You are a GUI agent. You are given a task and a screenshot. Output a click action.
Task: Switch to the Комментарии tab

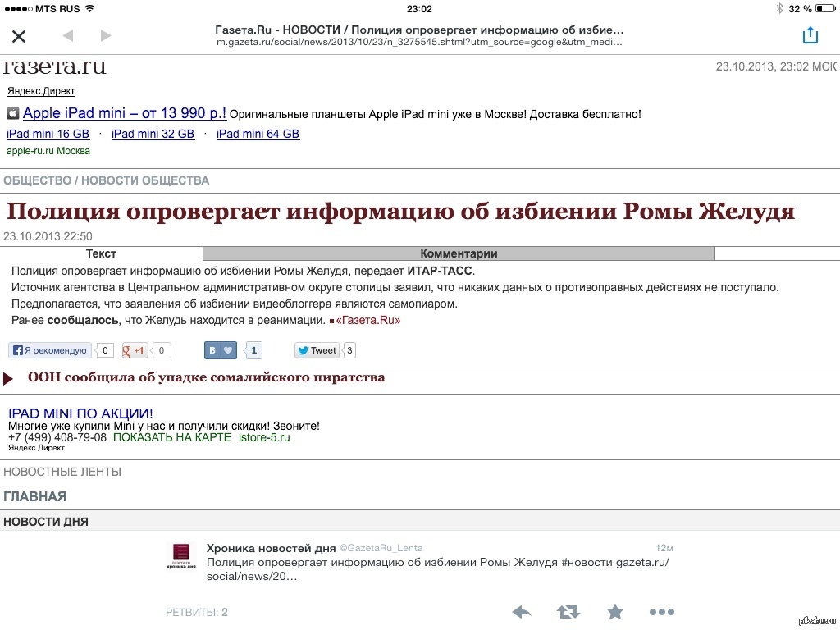coord(459,253)
